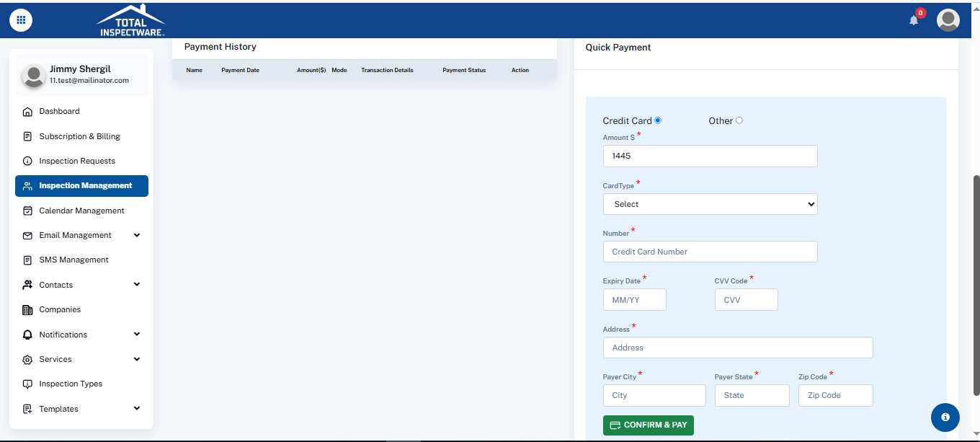Click the Total Inspectware logo
This screenshot has height=442, width=980.
tap(130, 20)
